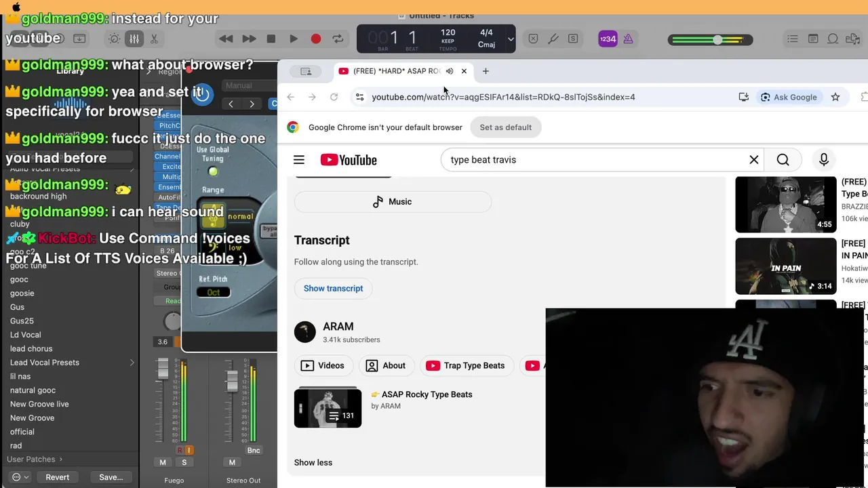Image resolution: width=868 pixels, height=488 pixels.
Task: Start playback with the play button
Action: 294,39
